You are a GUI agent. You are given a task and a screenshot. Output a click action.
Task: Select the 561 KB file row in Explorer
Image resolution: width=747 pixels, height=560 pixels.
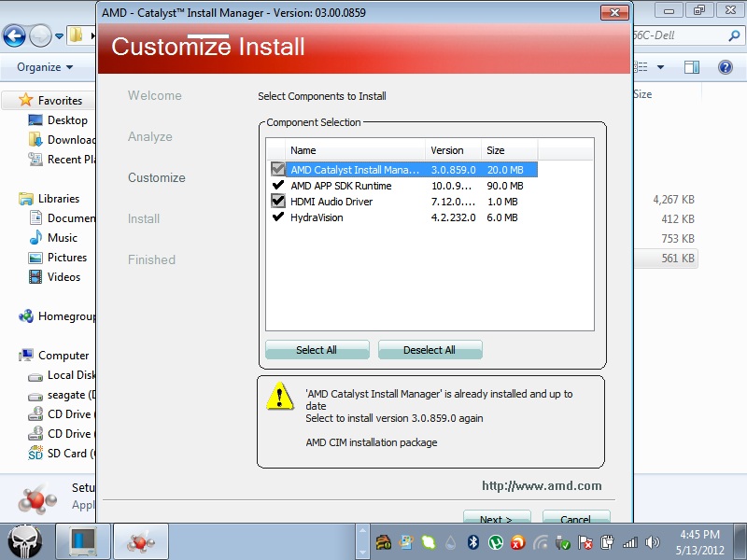pyautogui.click(x=666, y=259)
